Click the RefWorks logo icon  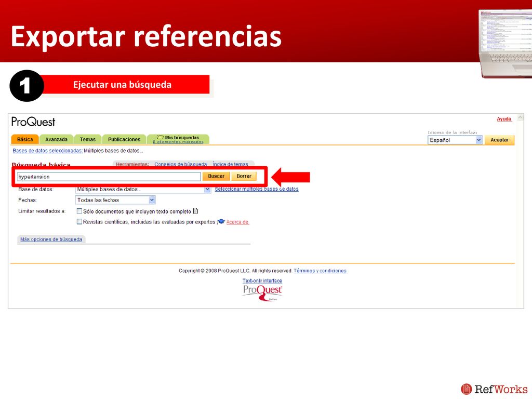click(x=466, y=389)
